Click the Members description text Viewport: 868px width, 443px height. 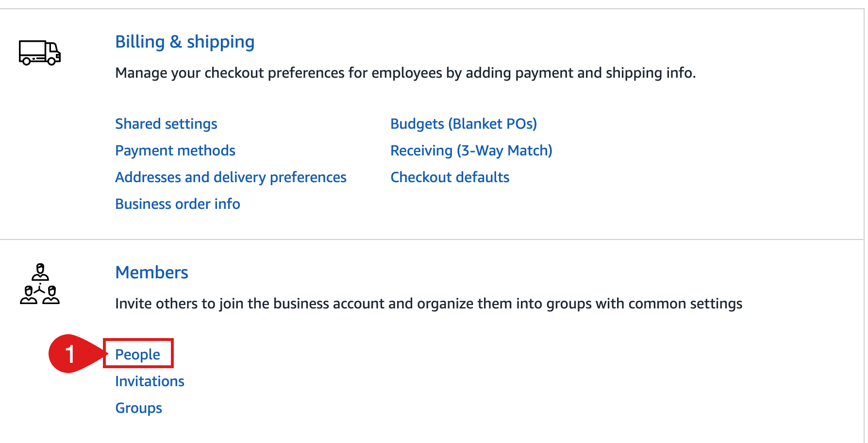click(x=429, y=304)
